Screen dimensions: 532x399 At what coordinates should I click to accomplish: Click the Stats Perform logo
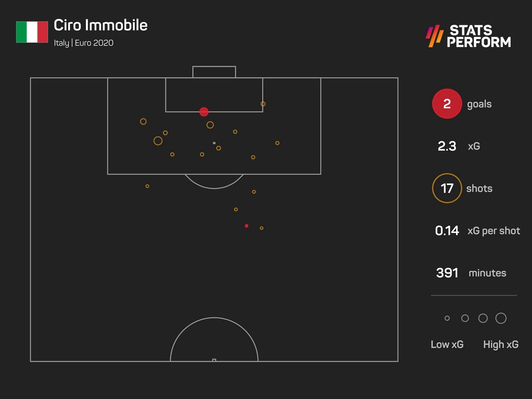coord(468,36)
